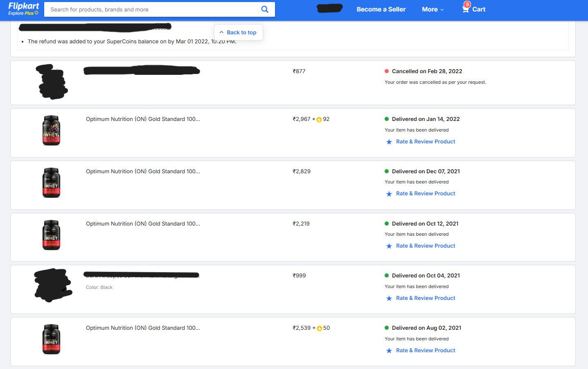Rate & Review the Oct 04, 2021 product
Image resolution: width=588 pixels, height=369 pixels.
point(426,298)
